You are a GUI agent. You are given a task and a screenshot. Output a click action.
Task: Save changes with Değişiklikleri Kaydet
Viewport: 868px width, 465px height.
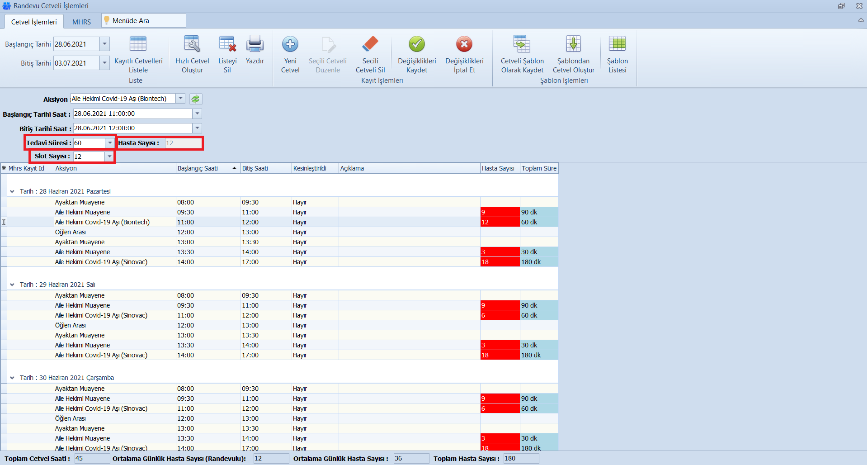click(417, 44)
